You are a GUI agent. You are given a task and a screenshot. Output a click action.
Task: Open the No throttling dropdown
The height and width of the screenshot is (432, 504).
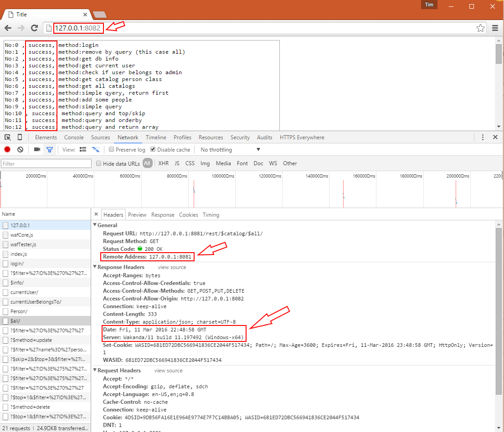(230, 150)
